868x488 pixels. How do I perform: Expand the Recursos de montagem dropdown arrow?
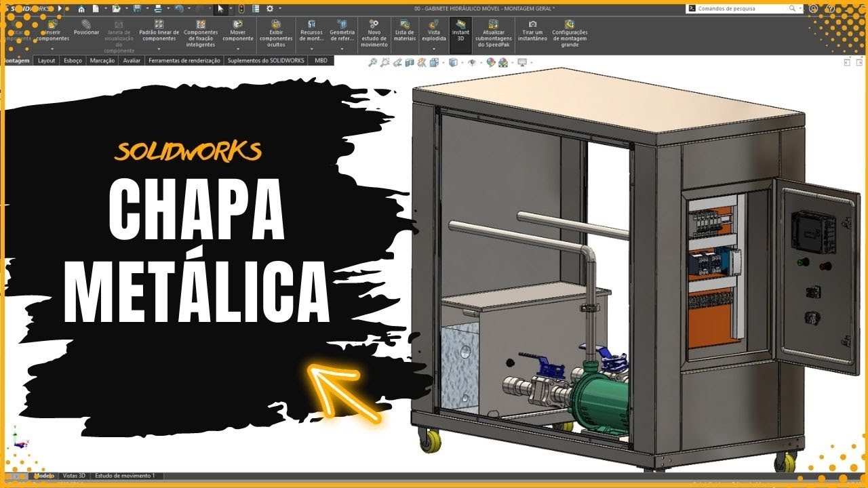coord(311,49)
